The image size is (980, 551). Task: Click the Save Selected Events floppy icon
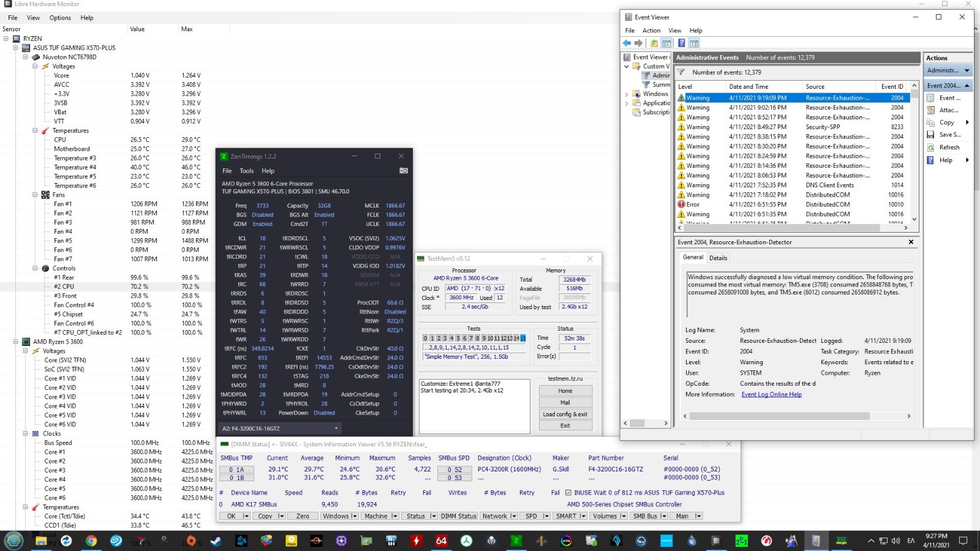[930, 135]
